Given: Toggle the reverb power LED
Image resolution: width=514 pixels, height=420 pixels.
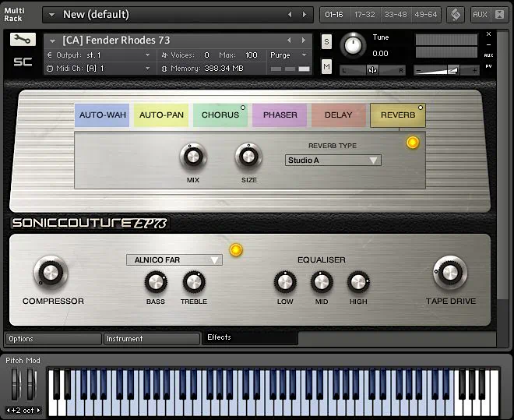Looking at the screenshot, I should click(413, 143).
